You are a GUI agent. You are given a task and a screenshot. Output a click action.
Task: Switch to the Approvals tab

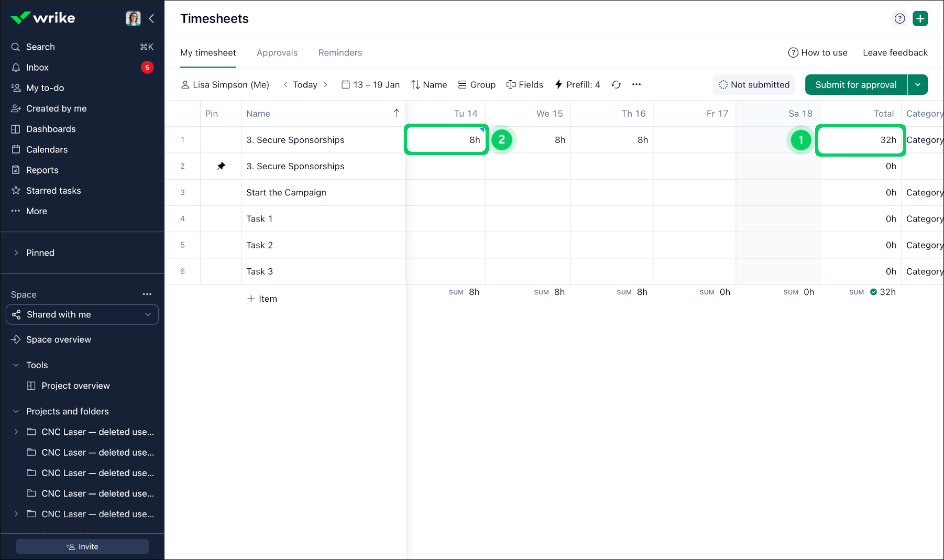(x=277, y=52)
